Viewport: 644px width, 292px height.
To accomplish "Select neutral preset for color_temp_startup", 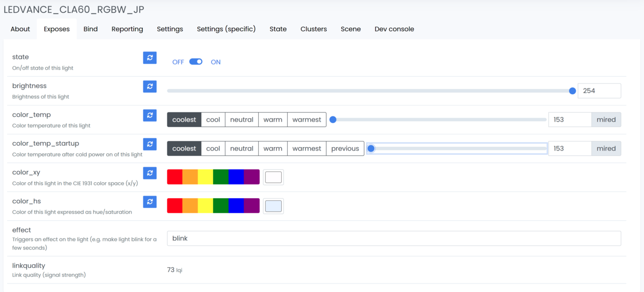I will point(241,148).
